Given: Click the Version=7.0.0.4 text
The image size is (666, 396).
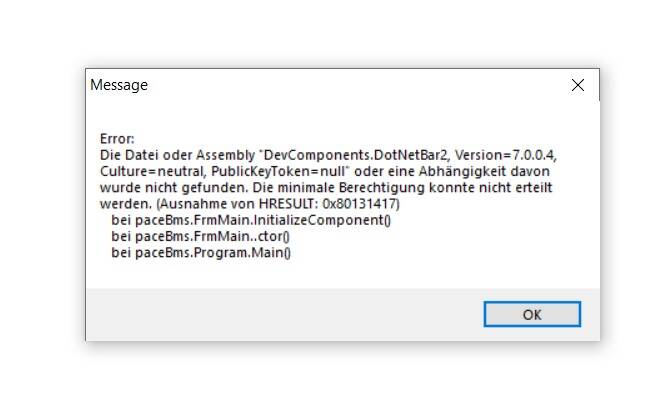Looking at the screenshot, I should 505,155.
